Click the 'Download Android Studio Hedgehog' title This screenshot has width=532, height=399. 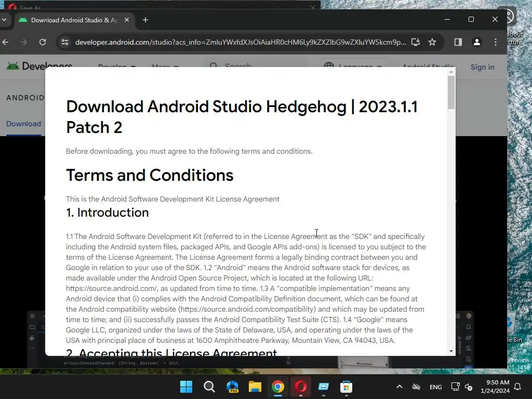(x=242, y=117)
